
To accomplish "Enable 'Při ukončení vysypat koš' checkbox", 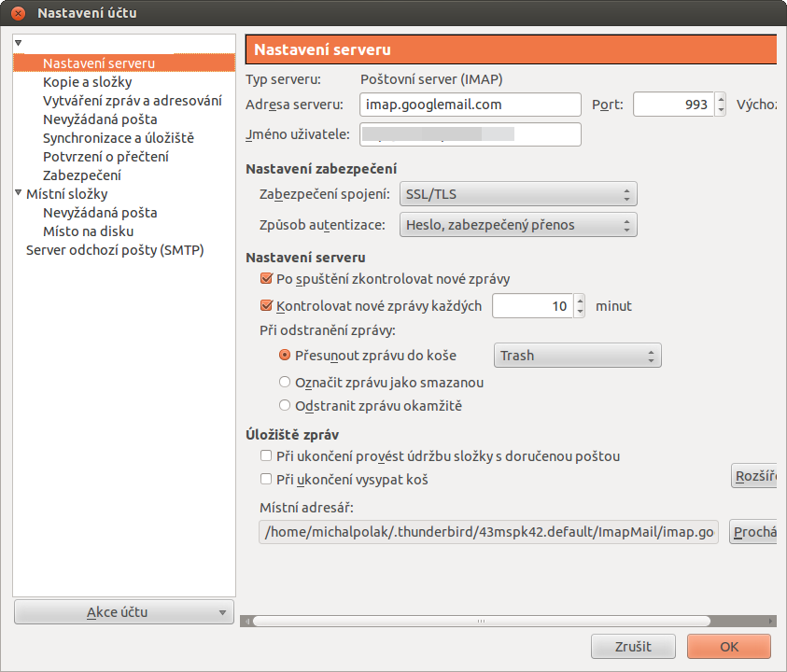I will click(266, 480).
